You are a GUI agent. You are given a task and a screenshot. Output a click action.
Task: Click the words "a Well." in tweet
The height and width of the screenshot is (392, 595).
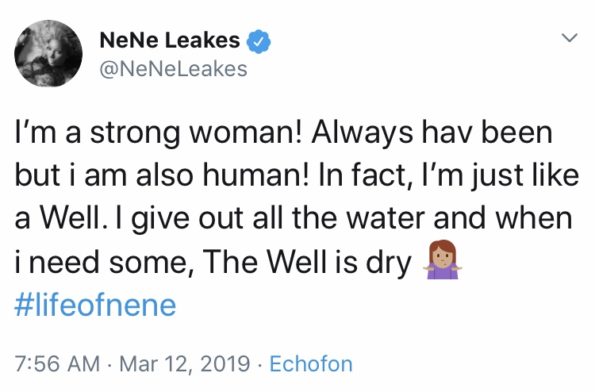[59, 219]
